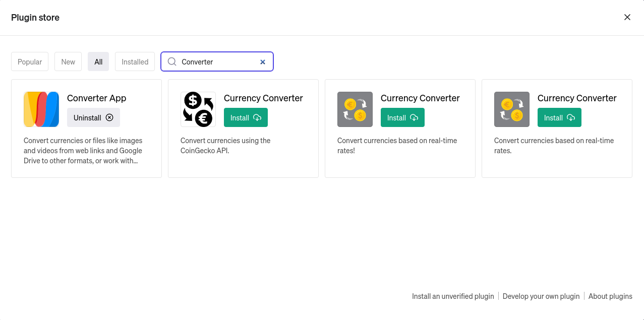Install the third Currency Converter plugin

[402, 117]
